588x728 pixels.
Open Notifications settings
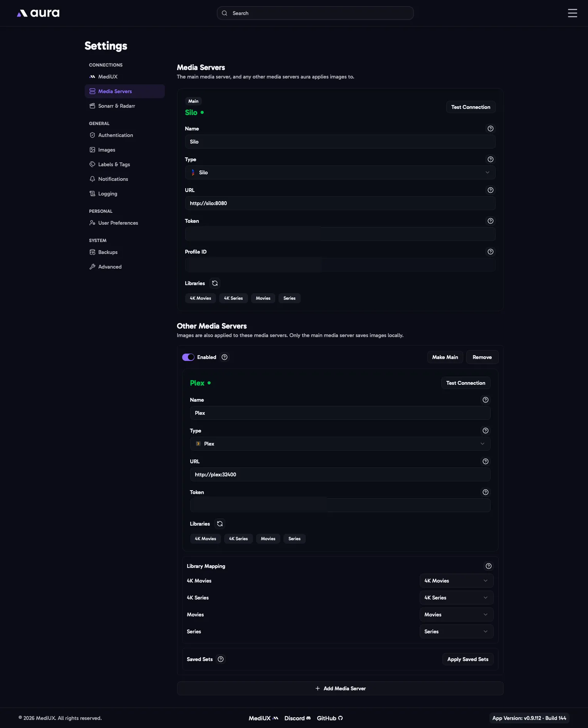tap(124, 179)
